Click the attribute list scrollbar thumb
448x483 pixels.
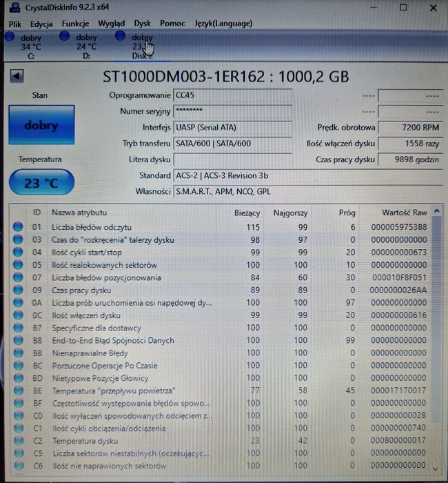[436, 319]
